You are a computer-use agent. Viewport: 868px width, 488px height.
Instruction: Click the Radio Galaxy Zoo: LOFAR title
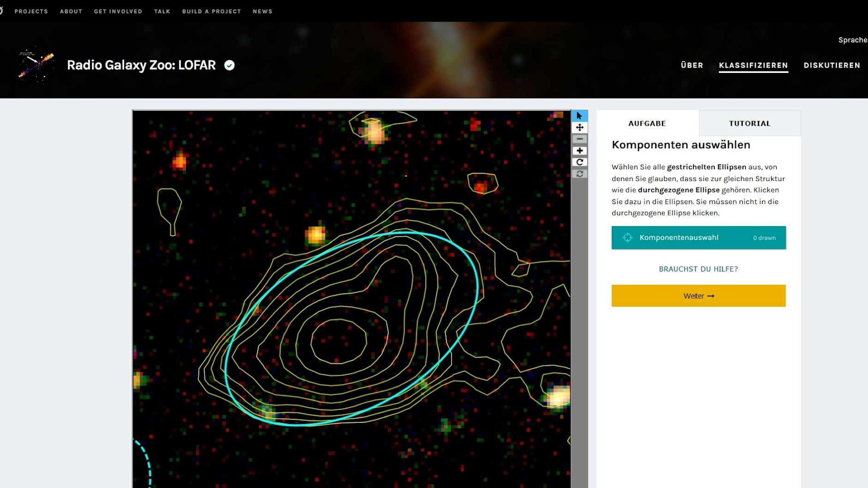tap(141, 65)
